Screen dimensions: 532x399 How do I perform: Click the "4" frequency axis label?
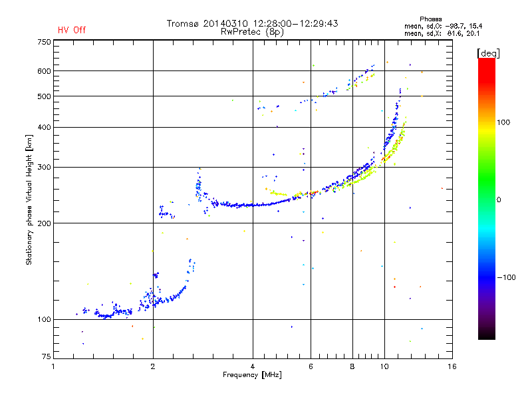[x=253, y=366]
